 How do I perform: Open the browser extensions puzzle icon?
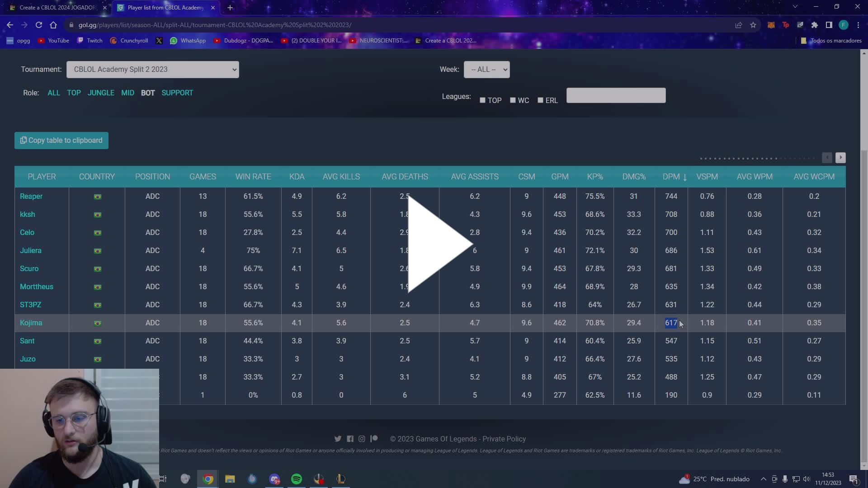[815, 25]
